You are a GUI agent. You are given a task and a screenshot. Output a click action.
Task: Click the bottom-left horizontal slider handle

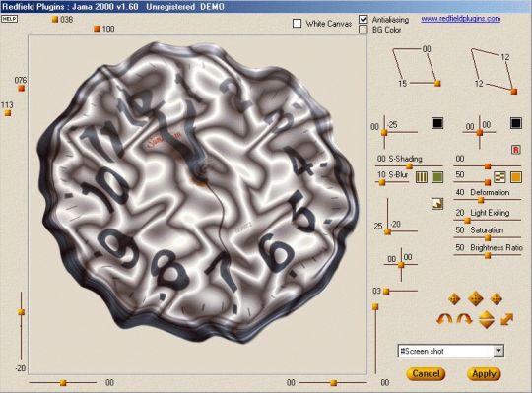pos(63,383)
